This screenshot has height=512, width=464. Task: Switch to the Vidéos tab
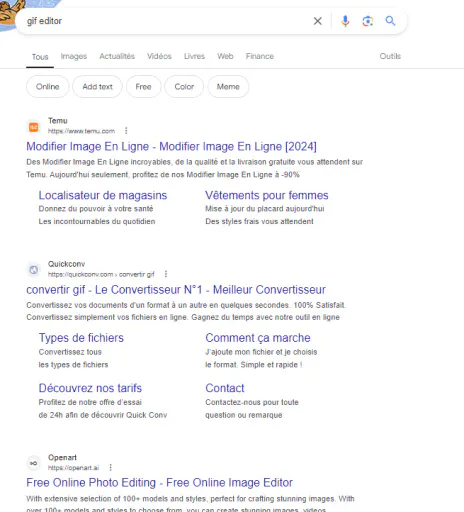tap(159, 56)
